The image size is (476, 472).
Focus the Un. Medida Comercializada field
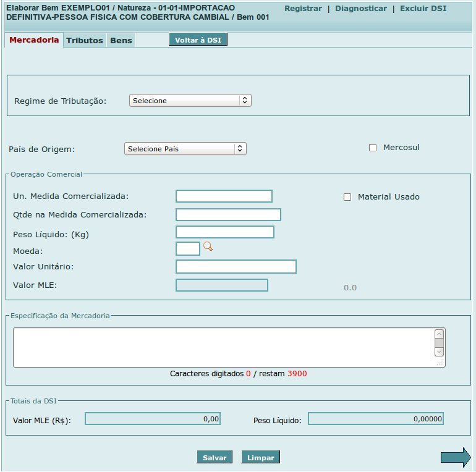point(224,196)
